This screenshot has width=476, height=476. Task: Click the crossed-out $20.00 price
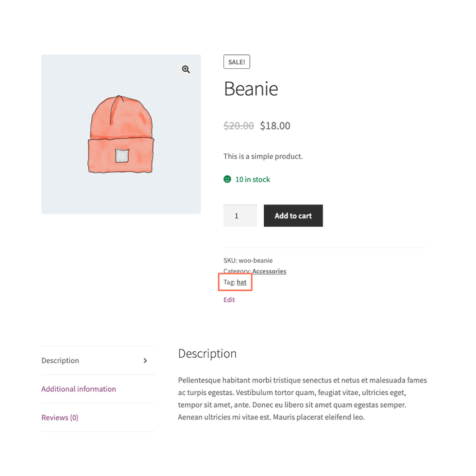click(239, 125)
